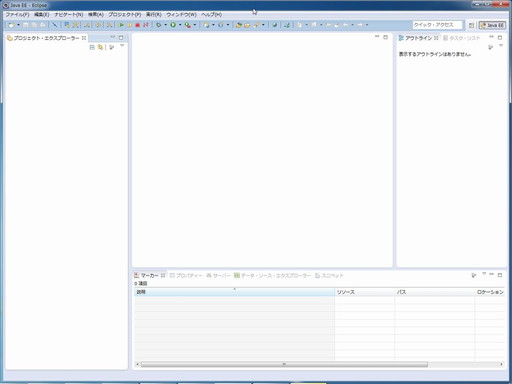Click the New wizard toolbar icon
Screen dimensions: 512x384
(x=11, y=25)
